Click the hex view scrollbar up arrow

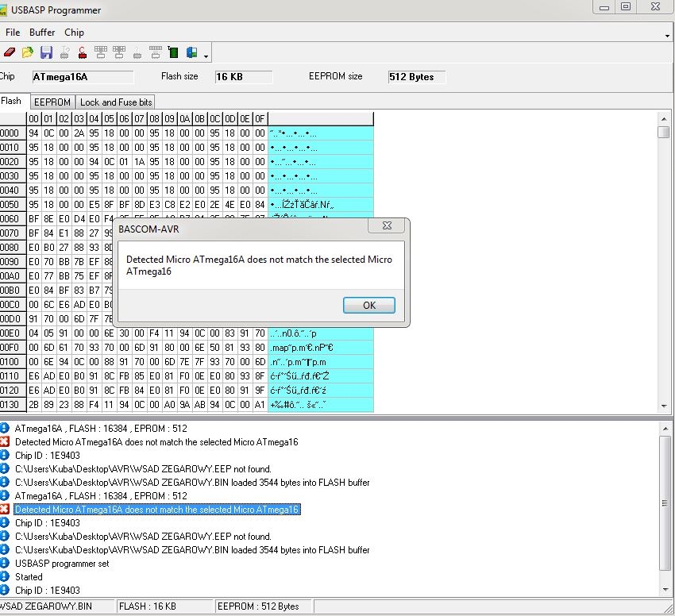click(664, 119)
